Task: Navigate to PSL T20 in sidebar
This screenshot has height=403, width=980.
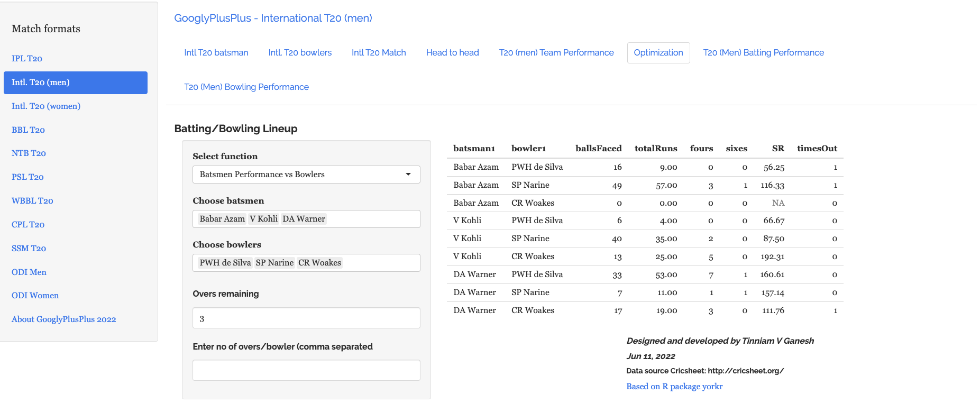Action: [28, 177]
